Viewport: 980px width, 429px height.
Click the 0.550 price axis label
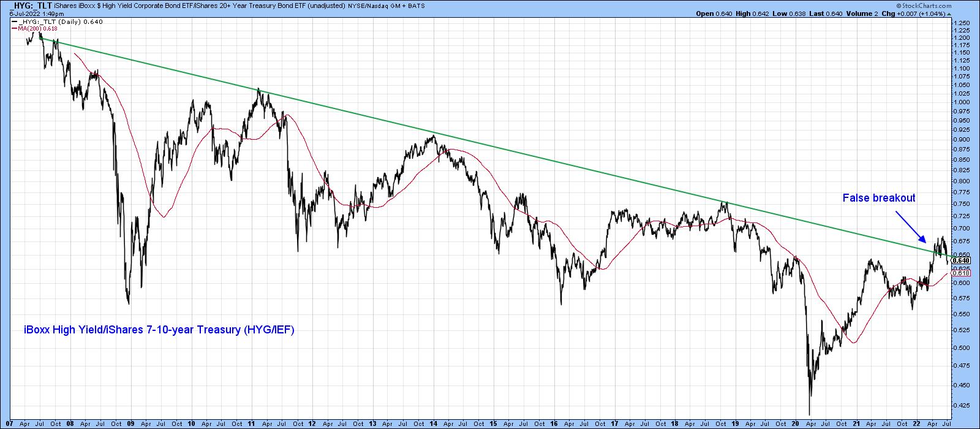point(961,314)
